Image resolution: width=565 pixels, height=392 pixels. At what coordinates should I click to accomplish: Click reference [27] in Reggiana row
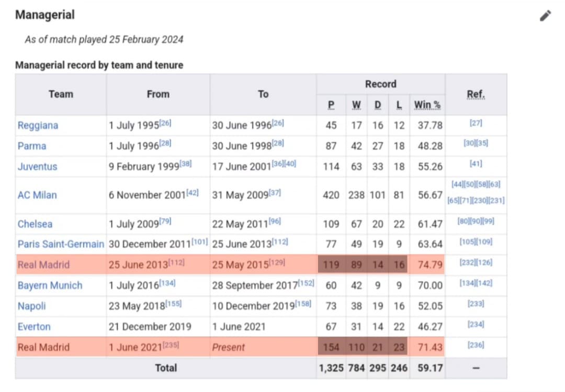point(476,123)
